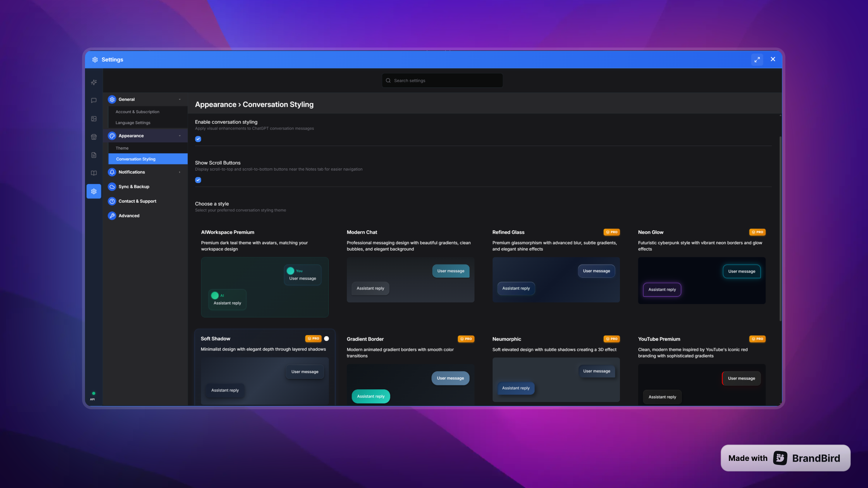This screenshot has height=488, width=868.
Task: Open the notebook sidebar icon
Action: [94, 173]
